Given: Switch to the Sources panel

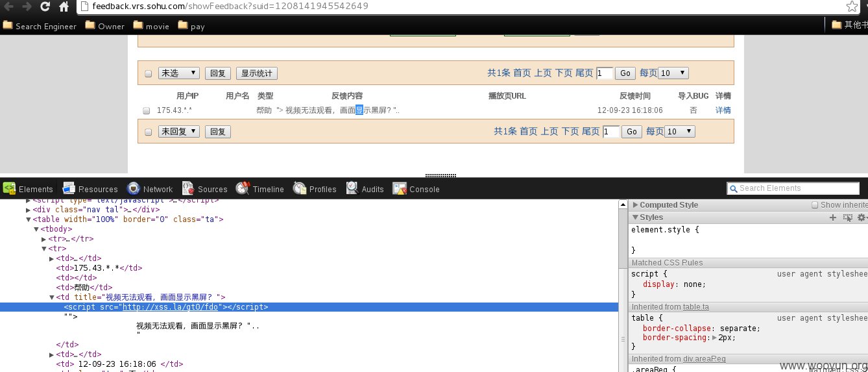Looking at the screenshot, I should (205, 189).
